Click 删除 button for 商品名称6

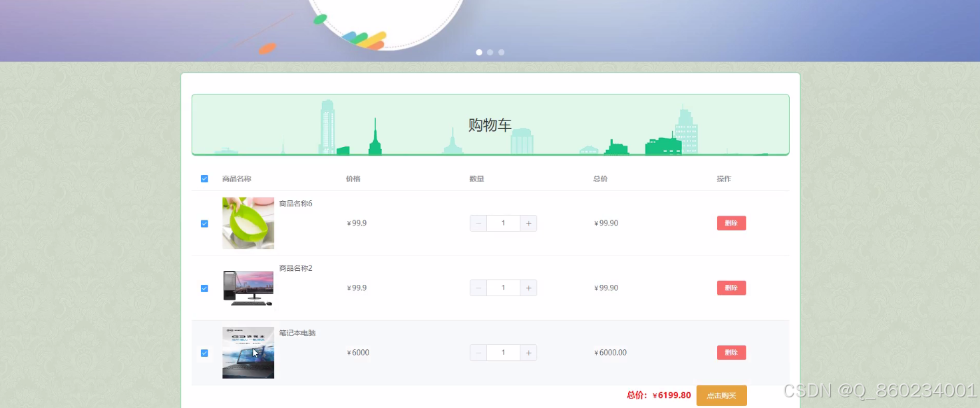731,223
